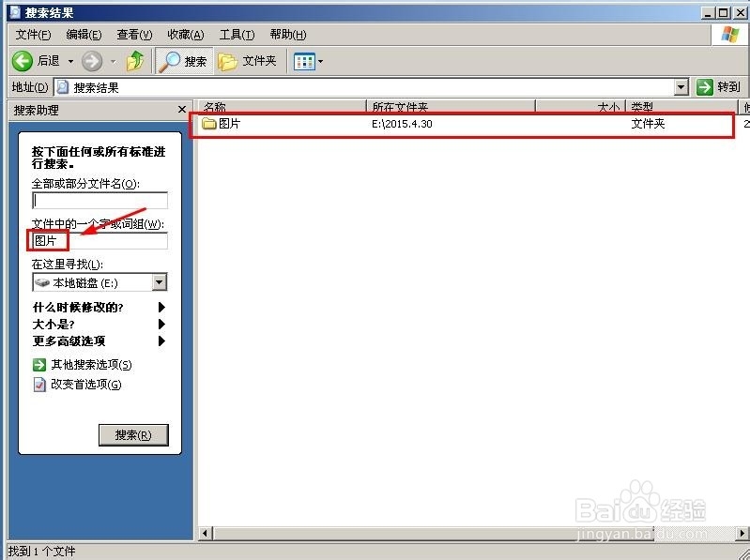Open the 查看(V) menu
Viewport: 750px width, 560px height.
point(134,35)
